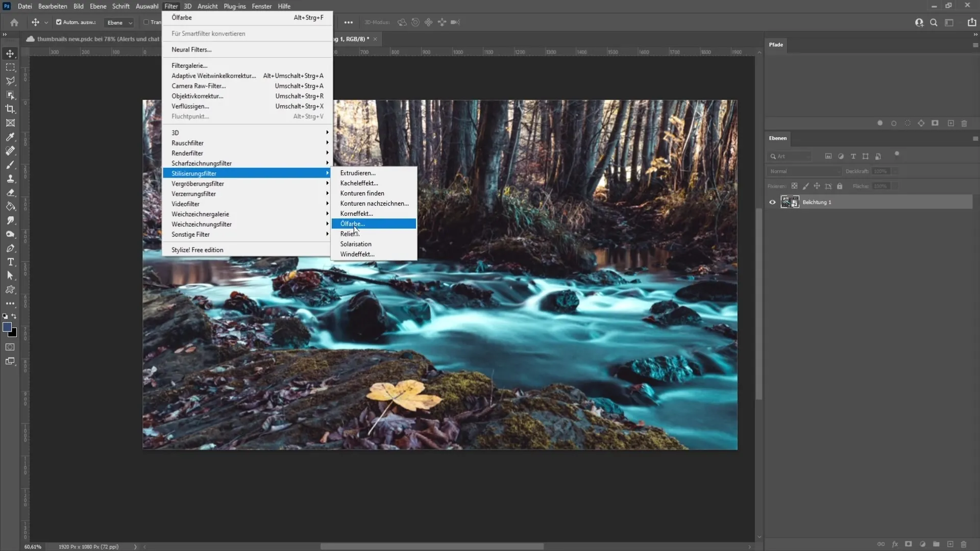Select Ölfarbe from Stilisierungsfilter menu
Screen dimensions: 980x551
click(x=374, y=223)
